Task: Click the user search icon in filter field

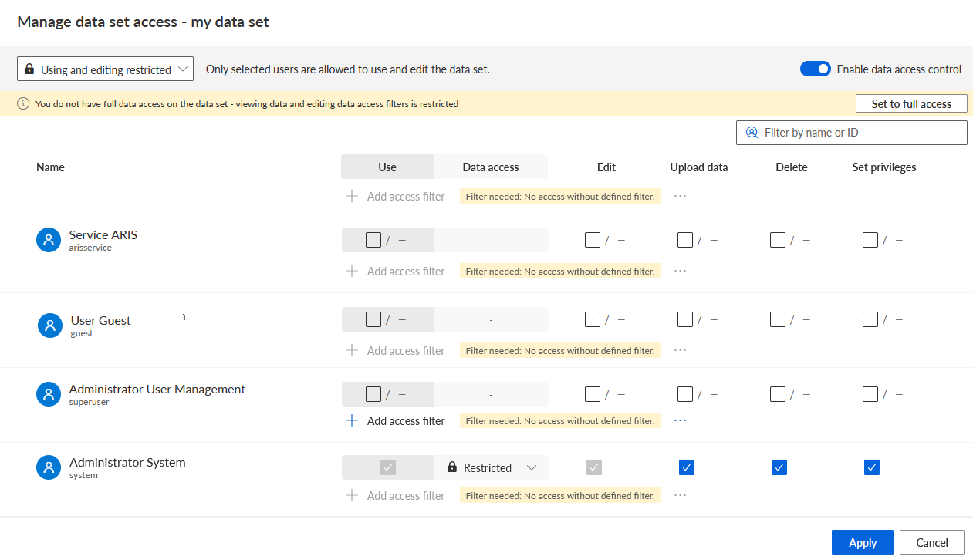Action: [x=752, y=133]
